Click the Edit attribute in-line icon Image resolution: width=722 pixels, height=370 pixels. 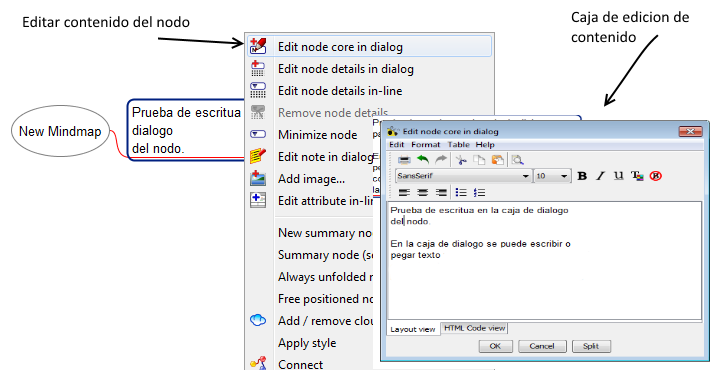click(x=258, y=200)
